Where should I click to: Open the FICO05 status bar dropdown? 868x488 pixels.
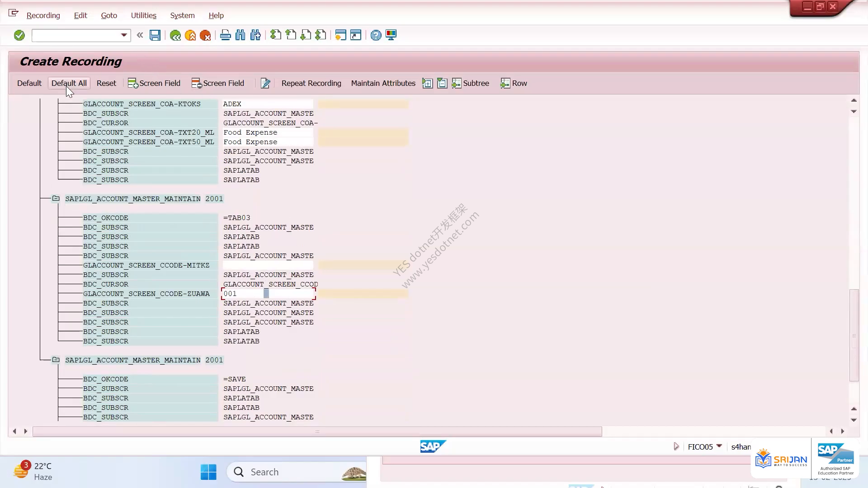click(719, 446)
